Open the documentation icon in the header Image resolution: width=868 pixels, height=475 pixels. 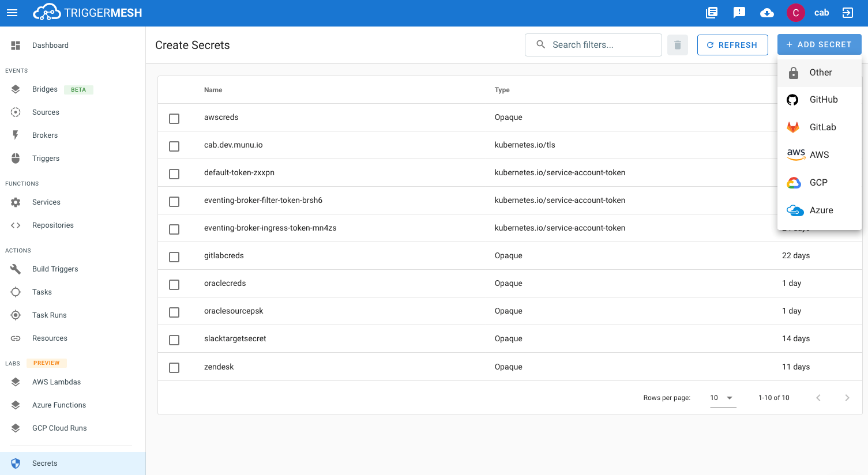pyautogui.click(x=711, y=12)
